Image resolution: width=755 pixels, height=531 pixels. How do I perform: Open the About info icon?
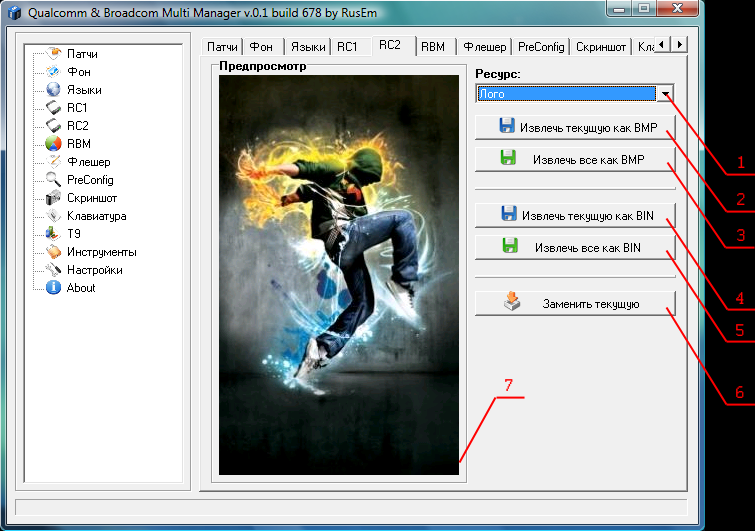click(x=55, y=288)
